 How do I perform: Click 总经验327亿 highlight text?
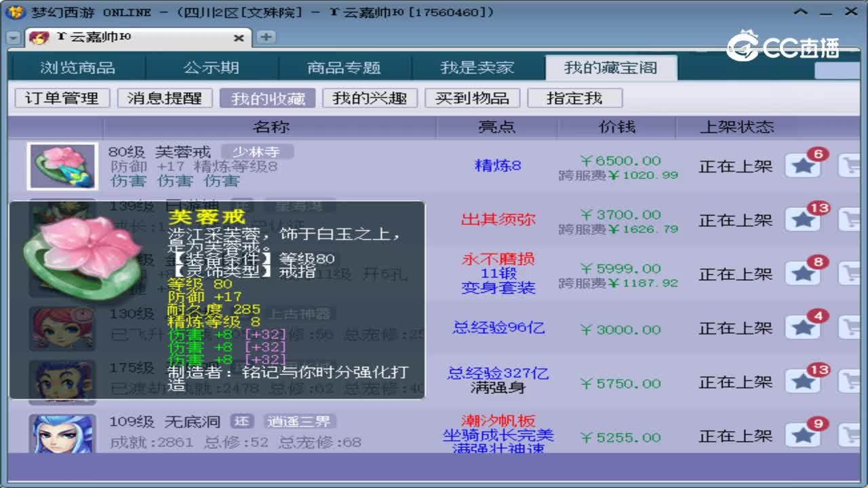[x=498, y=373]
